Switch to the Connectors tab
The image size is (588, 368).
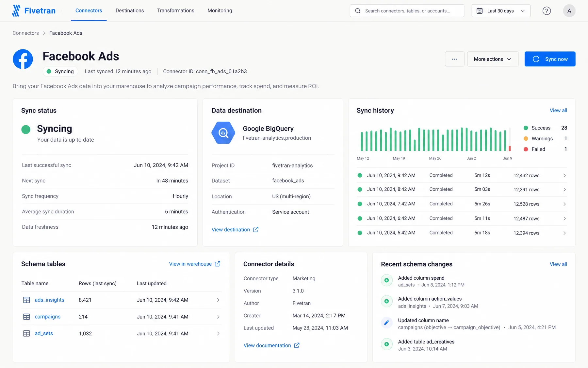point(89,10)
